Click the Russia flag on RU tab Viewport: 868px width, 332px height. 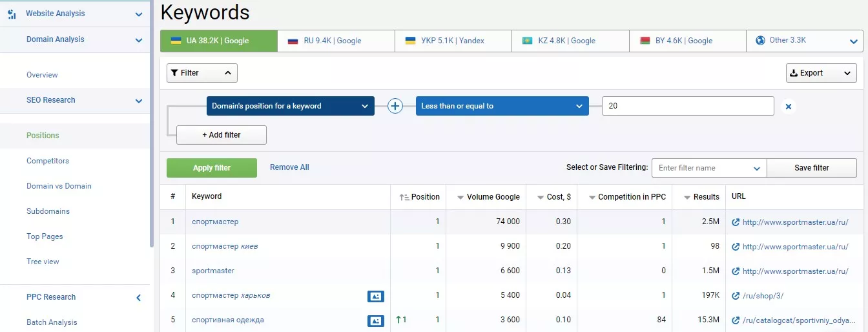[293, 41]
